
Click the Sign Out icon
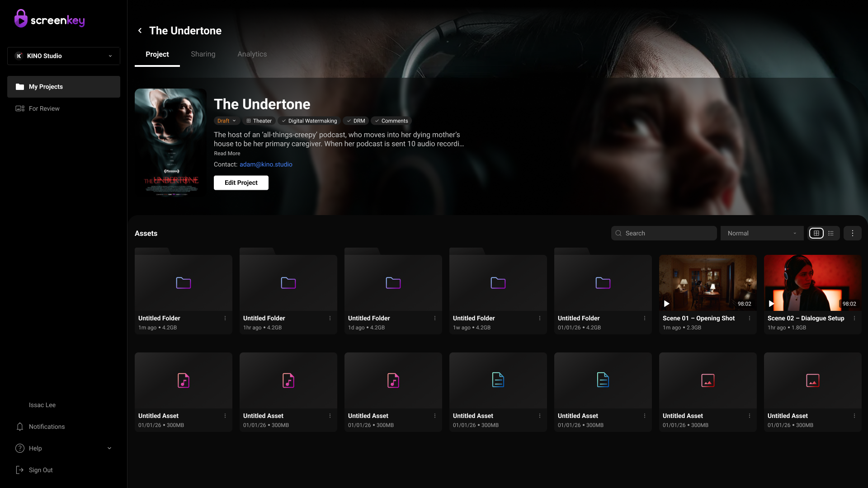(x=20, y=470)
